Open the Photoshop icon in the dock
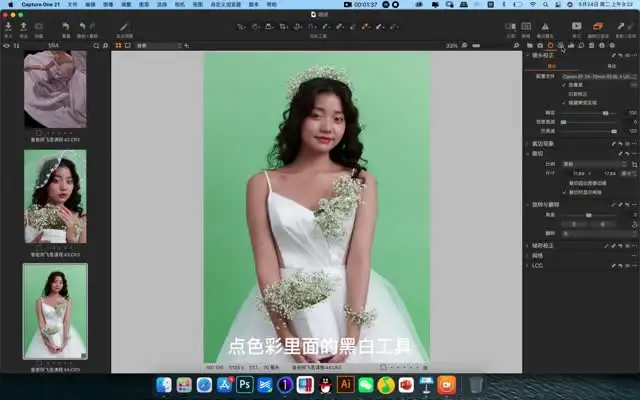This screenshot has width=640, height=400. pos(243,384)
